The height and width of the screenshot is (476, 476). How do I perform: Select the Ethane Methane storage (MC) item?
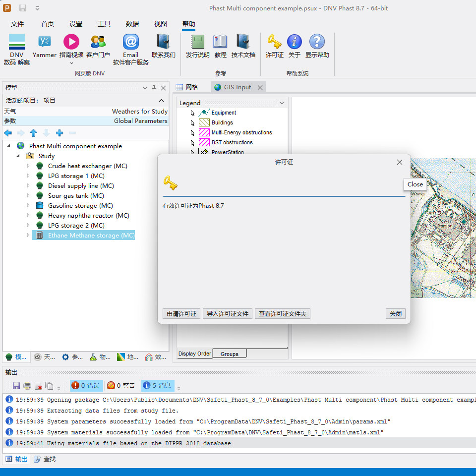click(91, 235)
